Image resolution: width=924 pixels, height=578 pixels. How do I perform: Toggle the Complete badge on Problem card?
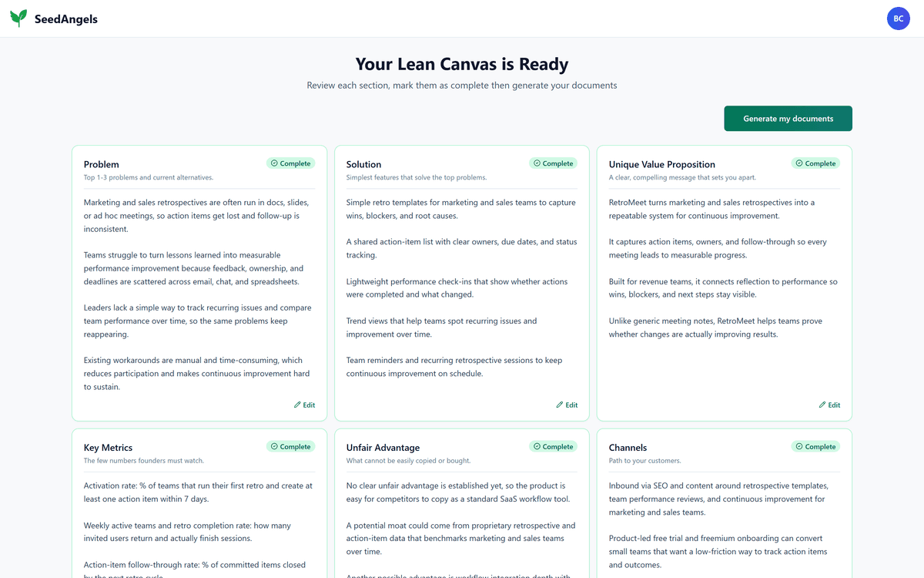point(291,163)
